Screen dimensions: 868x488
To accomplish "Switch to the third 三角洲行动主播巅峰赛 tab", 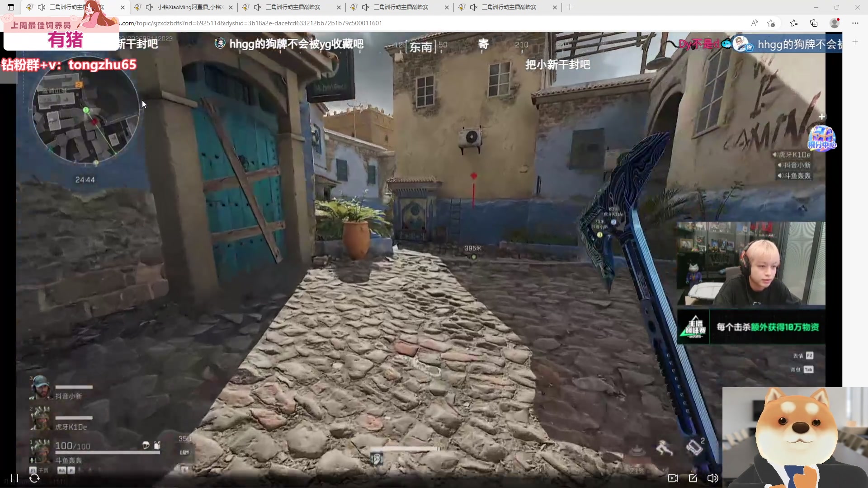I will (x=293, y=7).
